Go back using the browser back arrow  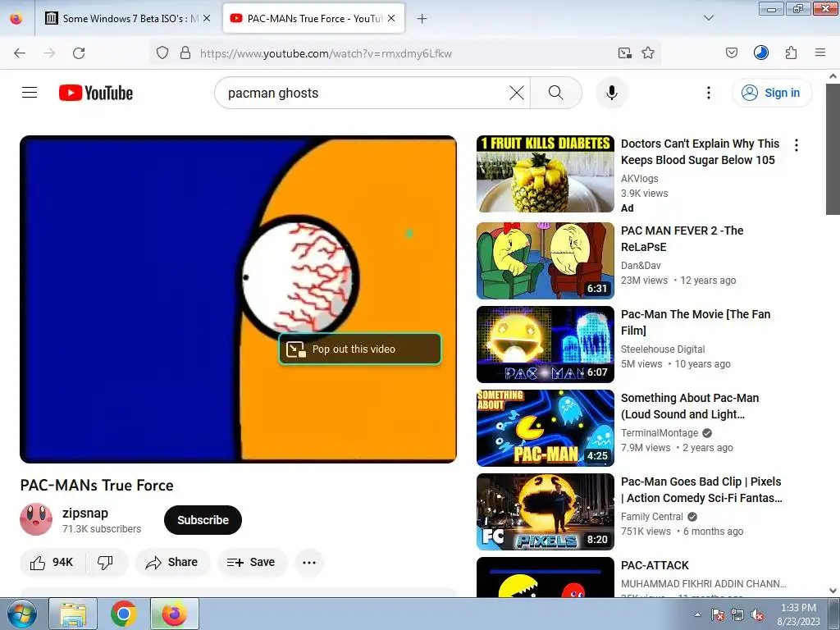(20, 53)
